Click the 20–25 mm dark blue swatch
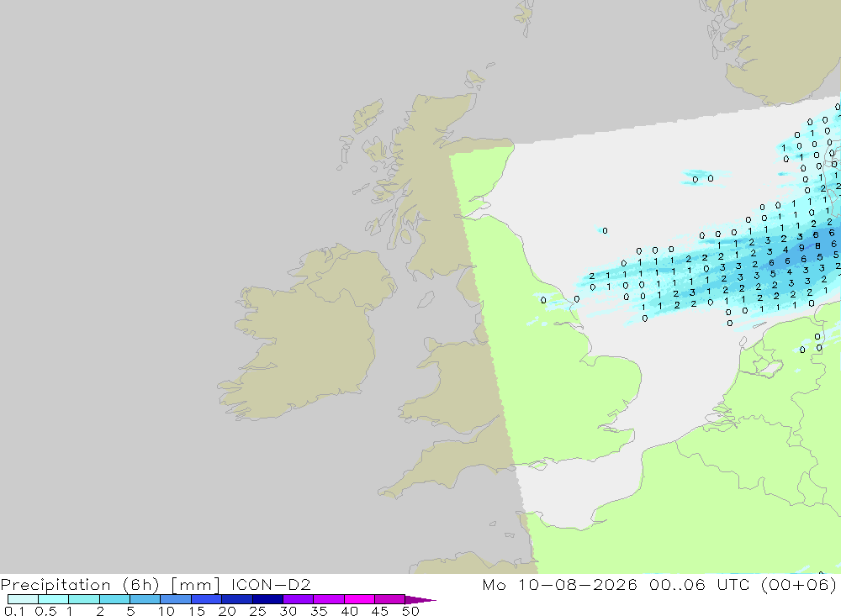Image resolution: width=841 pixels, height=616 pixels. [x=236, y=599]
